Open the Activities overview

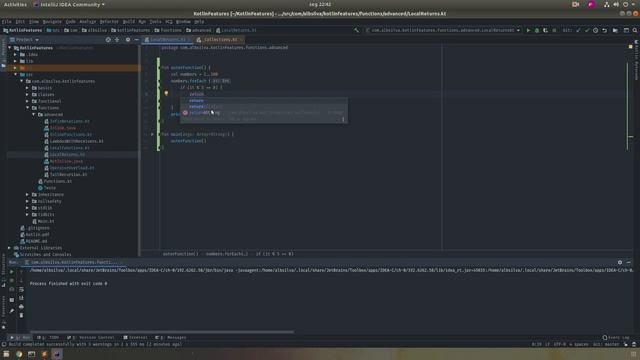pyautogui.click(x=15, y=4)
